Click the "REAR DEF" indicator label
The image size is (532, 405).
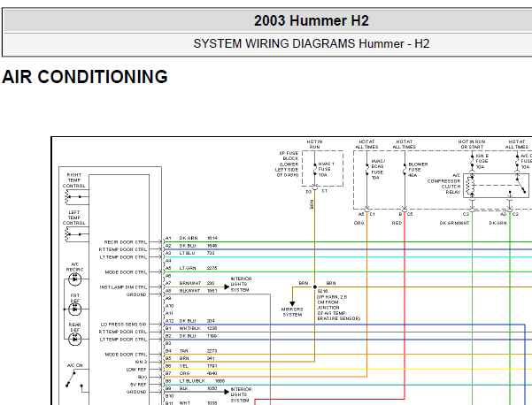(75, 327)
